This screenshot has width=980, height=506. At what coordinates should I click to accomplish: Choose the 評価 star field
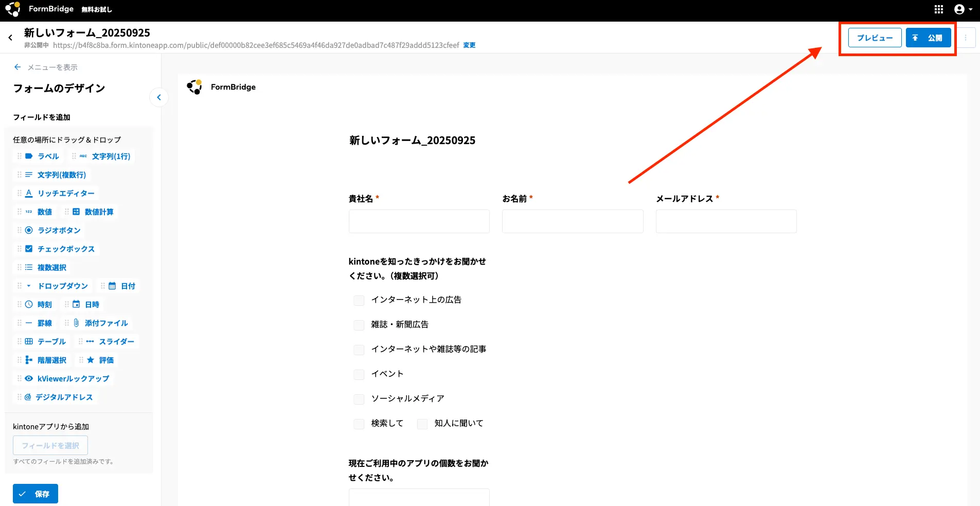click(91, 360)
